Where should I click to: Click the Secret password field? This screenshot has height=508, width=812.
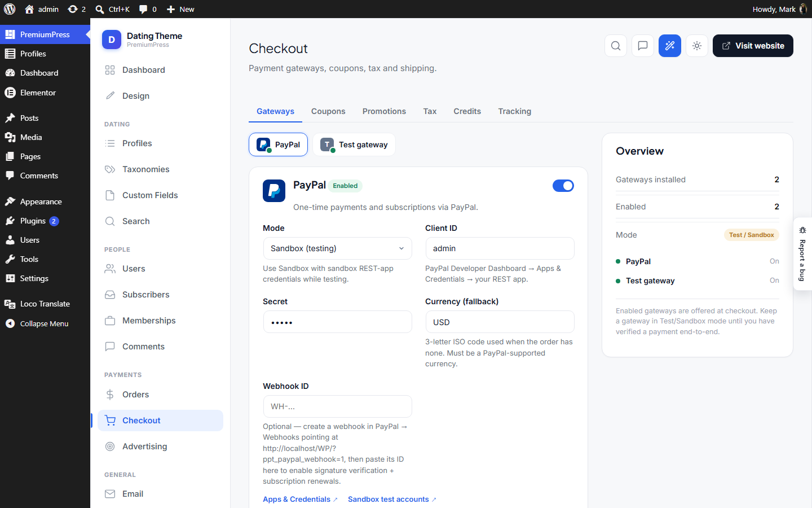coord(337,322)
